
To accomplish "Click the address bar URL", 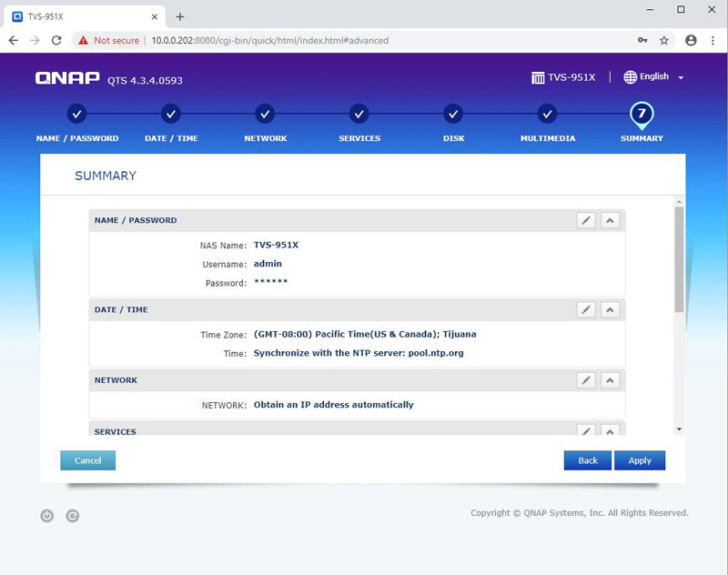I will pyautogui.click(x=269, y=40).
